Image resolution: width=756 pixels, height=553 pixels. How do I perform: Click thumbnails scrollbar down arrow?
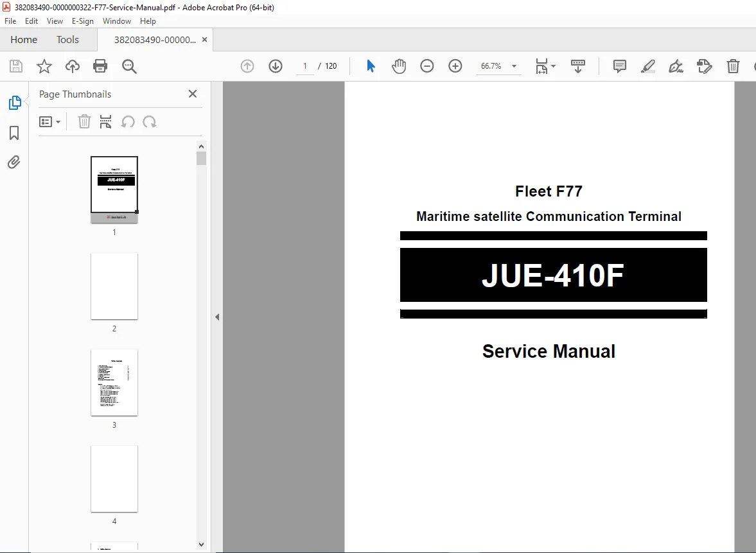click(201, 545)
